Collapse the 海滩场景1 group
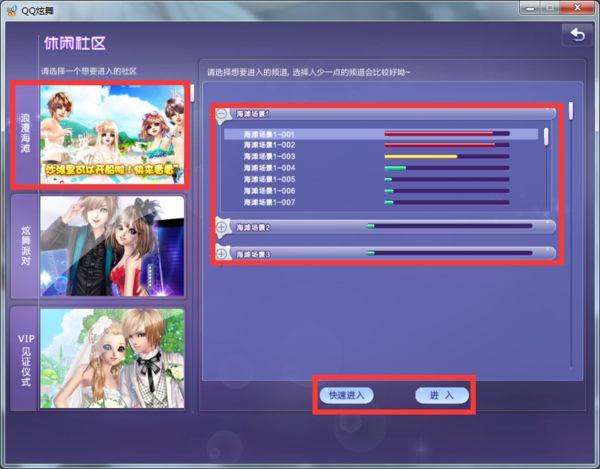Screen dimensions: 600x469 coord(222,114)
